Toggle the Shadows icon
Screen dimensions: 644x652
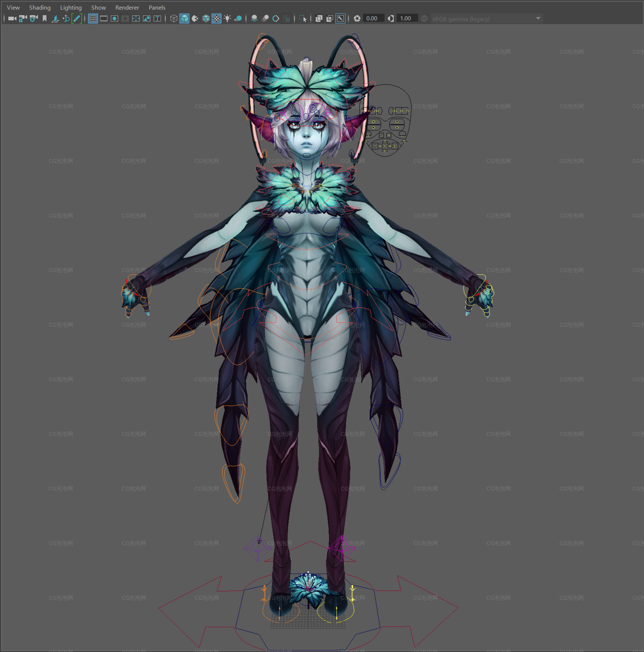(x=238, y=18)
